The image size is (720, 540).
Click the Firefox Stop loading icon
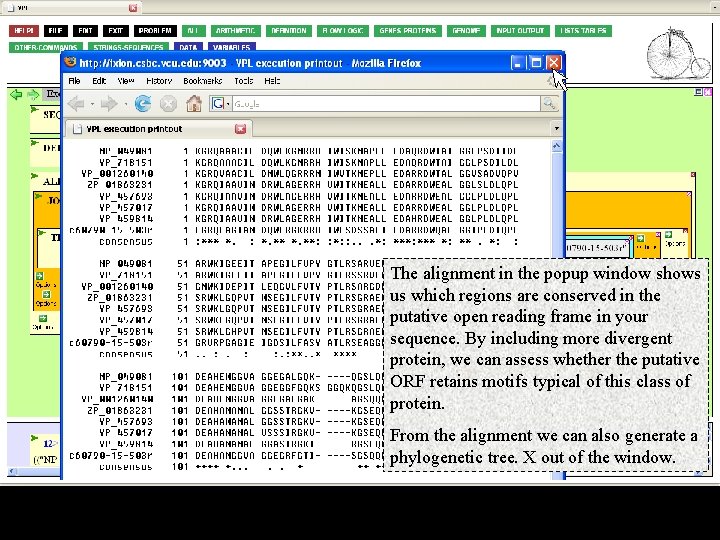point(168,104)
